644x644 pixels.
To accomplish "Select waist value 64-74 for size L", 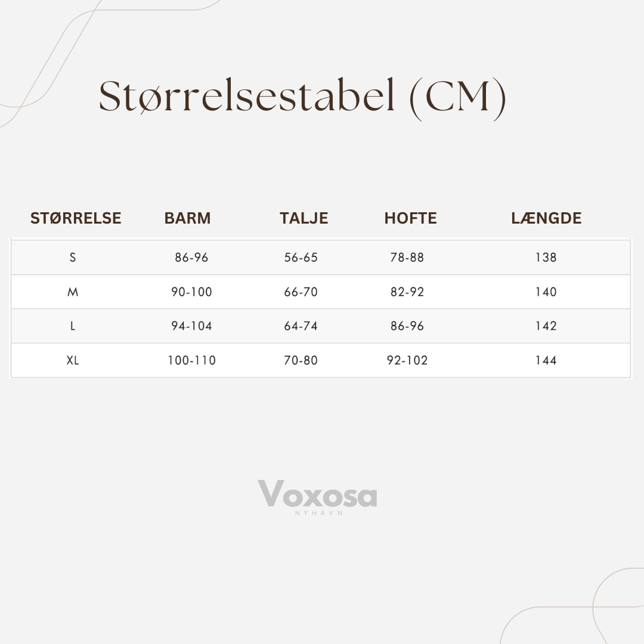I will (x=301, y=326).
